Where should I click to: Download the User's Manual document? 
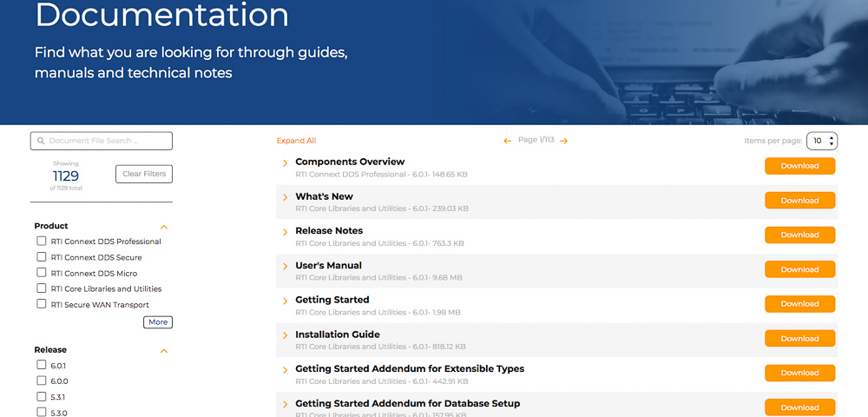799,269
